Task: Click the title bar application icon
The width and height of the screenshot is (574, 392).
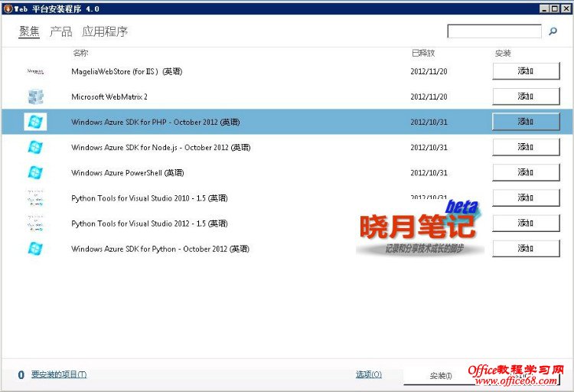Action: 8,8
